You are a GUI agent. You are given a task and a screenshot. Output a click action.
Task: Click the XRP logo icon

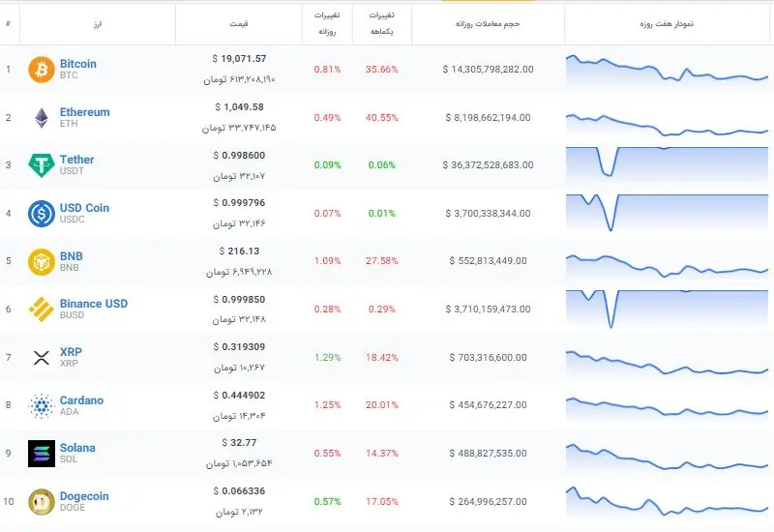coord(42,358)
